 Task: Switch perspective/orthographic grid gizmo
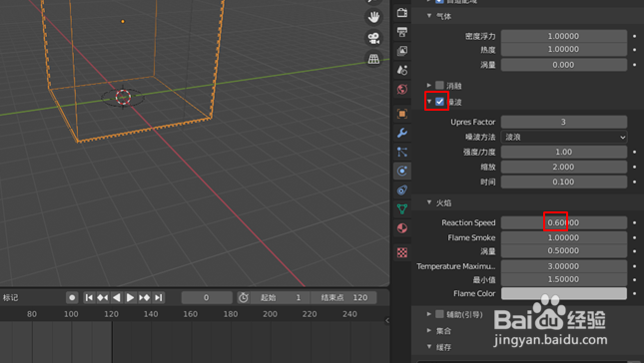click(x=373, y=59)
